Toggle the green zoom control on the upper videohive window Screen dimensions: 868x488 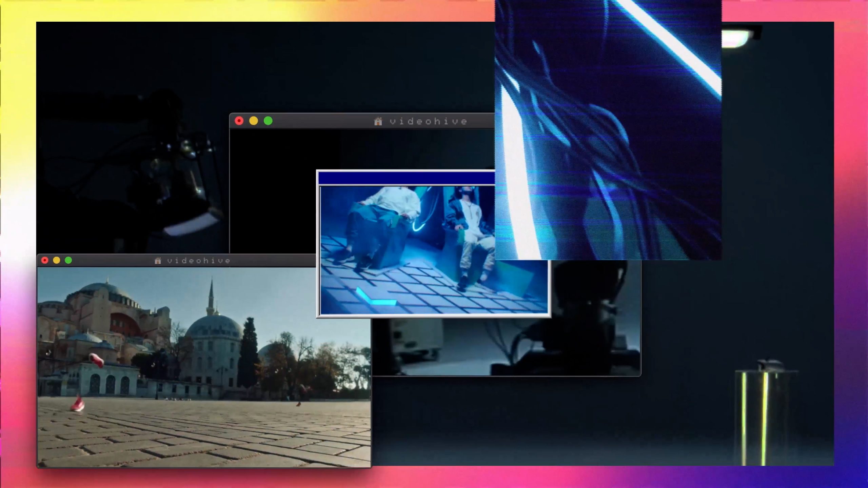click(x=268, y=121)
